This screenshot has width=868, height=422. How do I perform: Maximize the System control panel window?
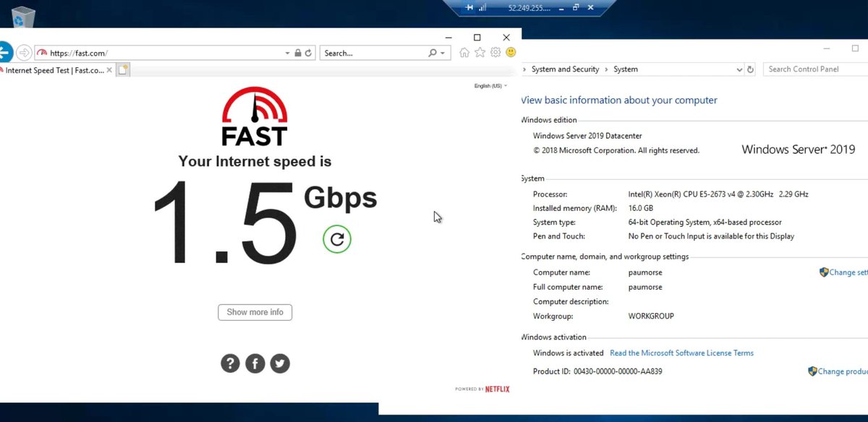tap(856, 48)
